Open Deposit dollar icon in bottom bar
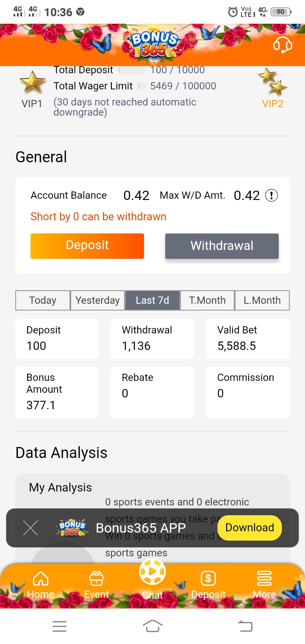305x644 pixels. point(208,584)
